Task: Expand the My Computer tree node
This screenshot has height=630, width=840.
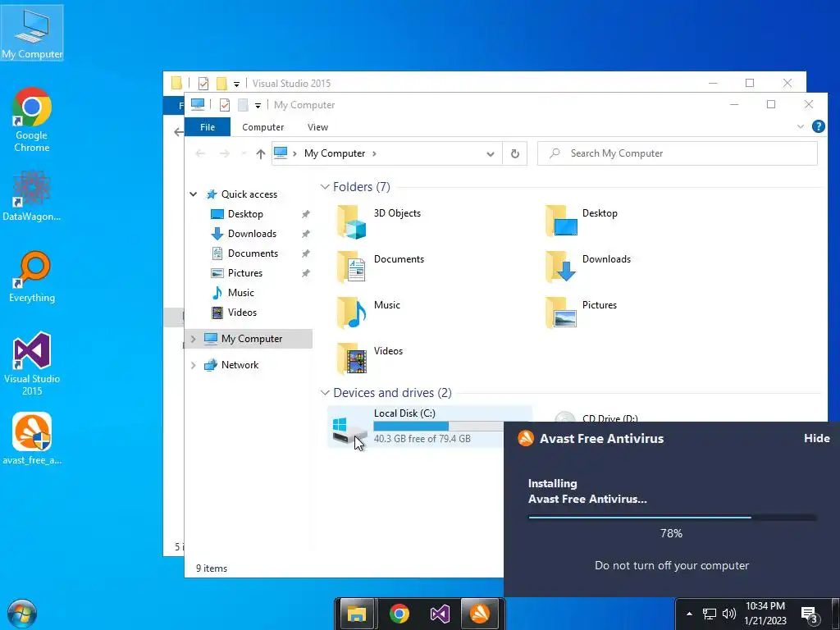Action: pyautogui.click(x=194, y=339)
